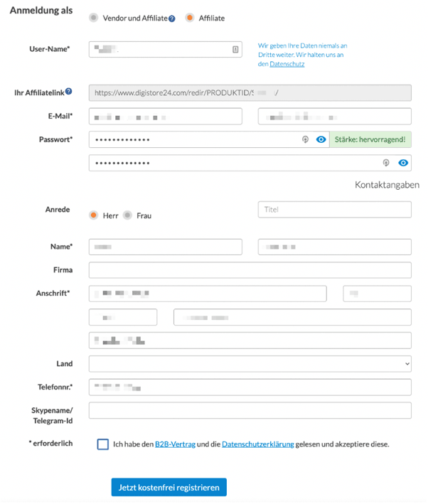428x504 pixels.
Task: Click password manager icon in first Passwort field
Action: [x=305, y=140]
